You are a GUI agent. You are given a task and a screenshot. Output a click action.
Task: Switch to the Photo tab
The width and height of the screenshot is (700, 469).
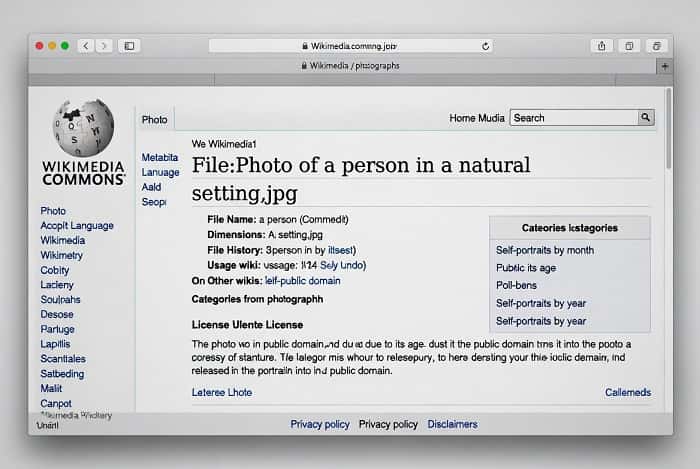point(155,119)
